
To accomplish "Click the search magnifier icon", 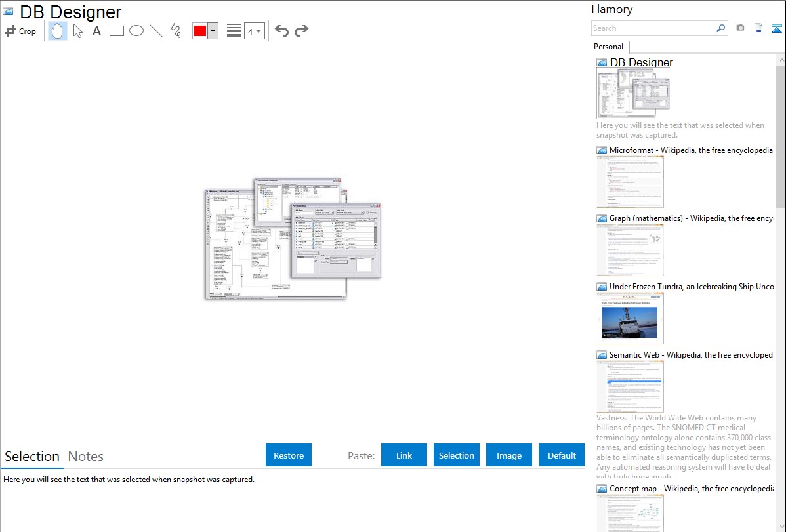I will pyautogui.click(x=721, y=28).
